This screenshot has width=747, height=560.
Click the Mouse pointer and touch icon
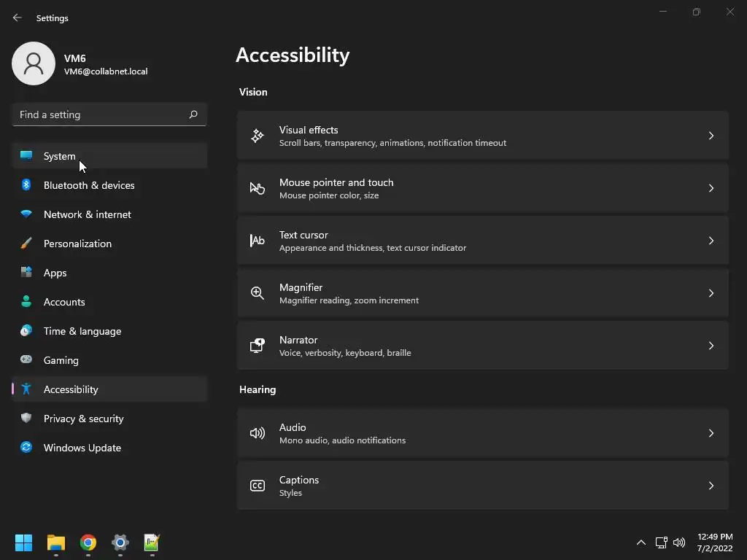pyautogui.click(x=258, y=188)
